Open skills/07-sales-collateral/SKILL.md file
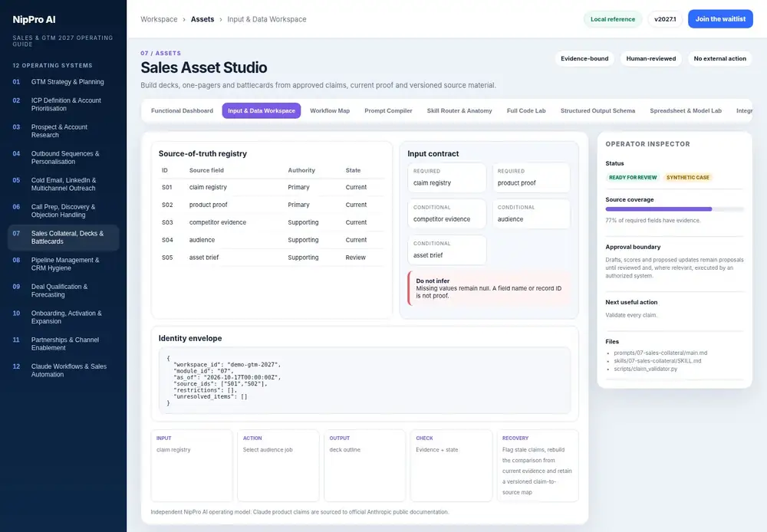767x532 pixels. (657, 361)
